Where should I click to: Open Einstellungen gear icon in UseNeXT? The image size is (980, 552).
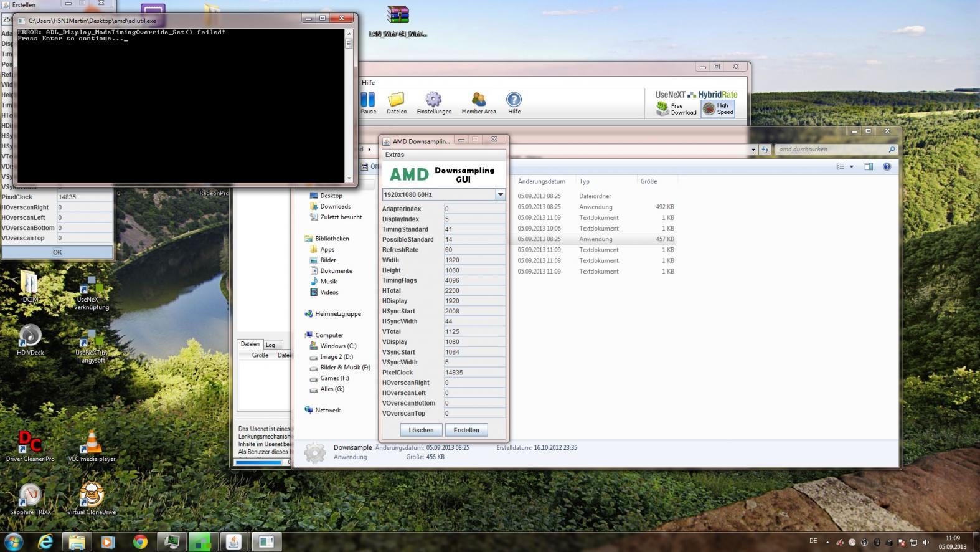click(434, 103)
